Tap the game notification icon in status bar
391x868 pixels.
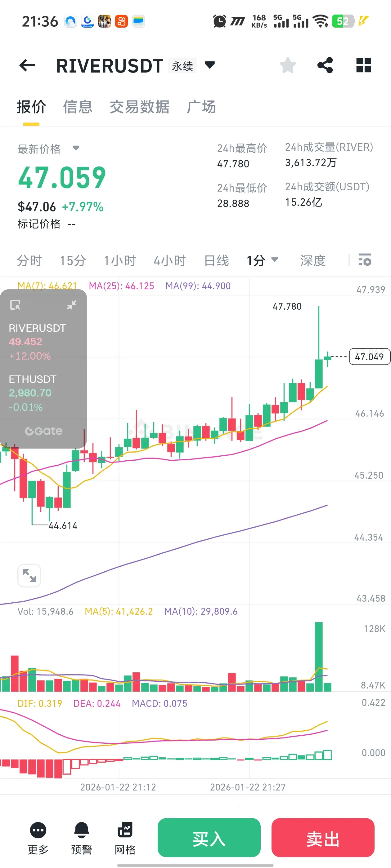click(x=104, y=21)
